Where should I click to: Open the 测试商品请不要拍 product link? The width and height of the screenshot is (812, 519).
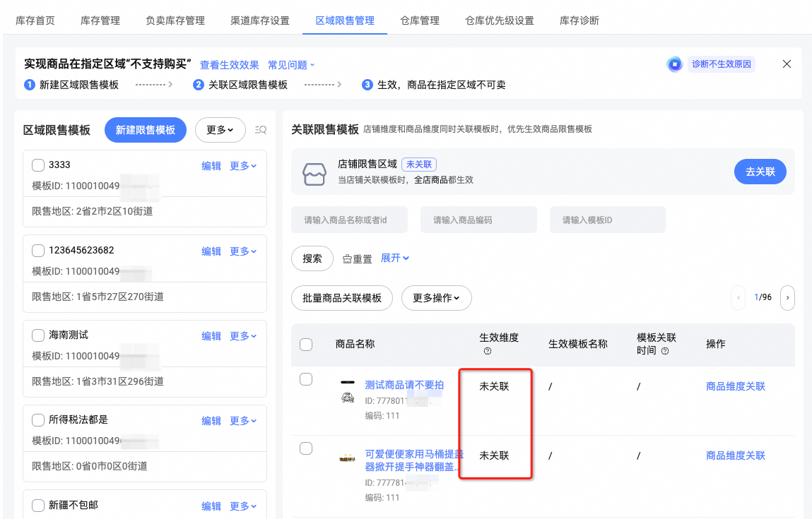pyautogui.click(x=404, y=385)
